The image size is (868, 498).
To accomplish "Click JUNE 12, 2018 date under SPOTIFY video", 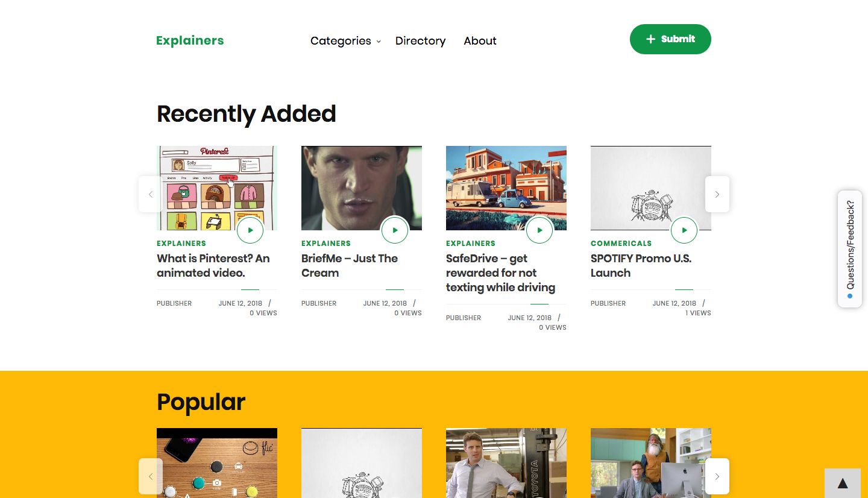I will point(675,303).
